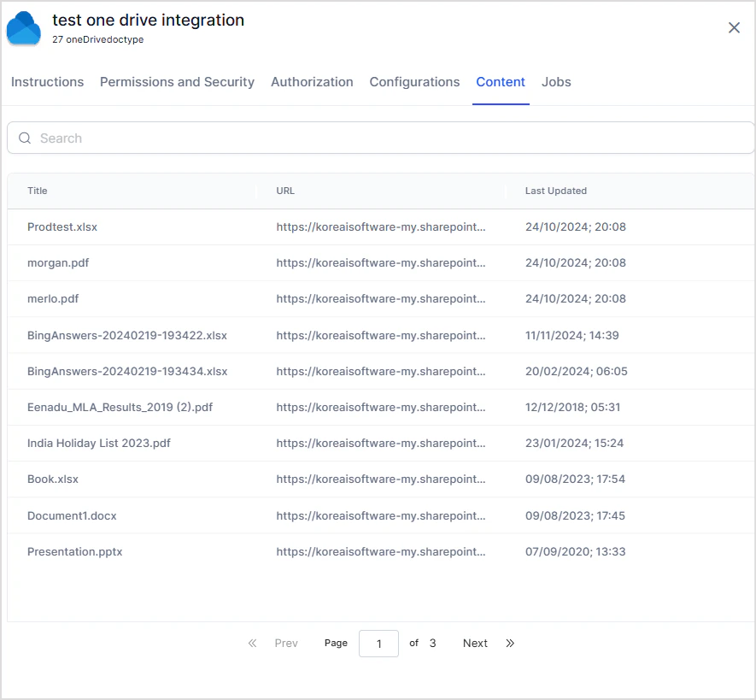Open the sharepoint URL for morgan.pdf

click(x=381, y=263)
